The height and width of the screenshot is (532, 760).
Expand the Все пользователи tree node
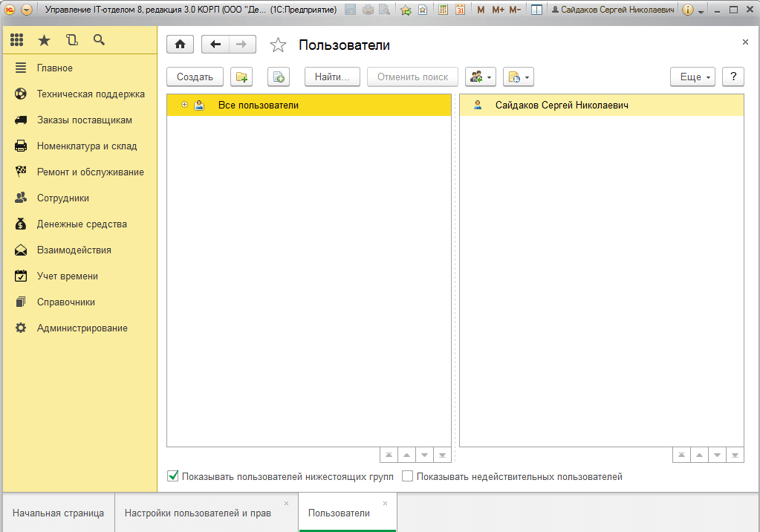[x=185, y=105]
